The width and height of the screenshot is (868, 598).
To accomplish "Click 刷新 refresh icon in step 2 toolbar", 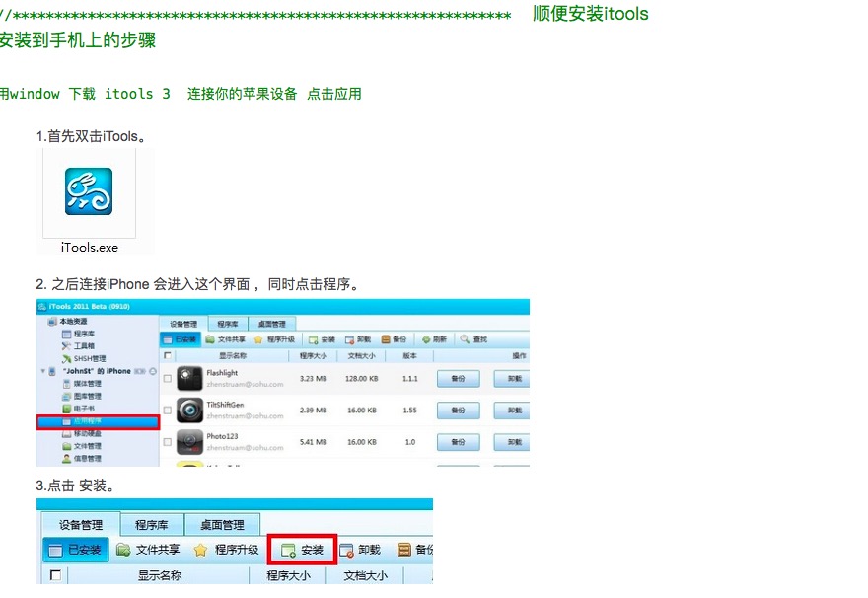I will 426,339.
